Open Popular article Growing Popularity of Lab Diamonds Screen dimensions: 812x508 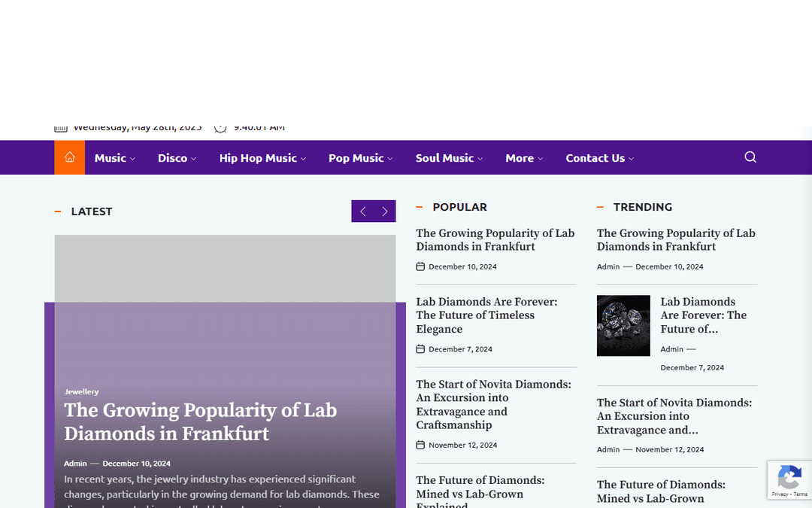495,239
